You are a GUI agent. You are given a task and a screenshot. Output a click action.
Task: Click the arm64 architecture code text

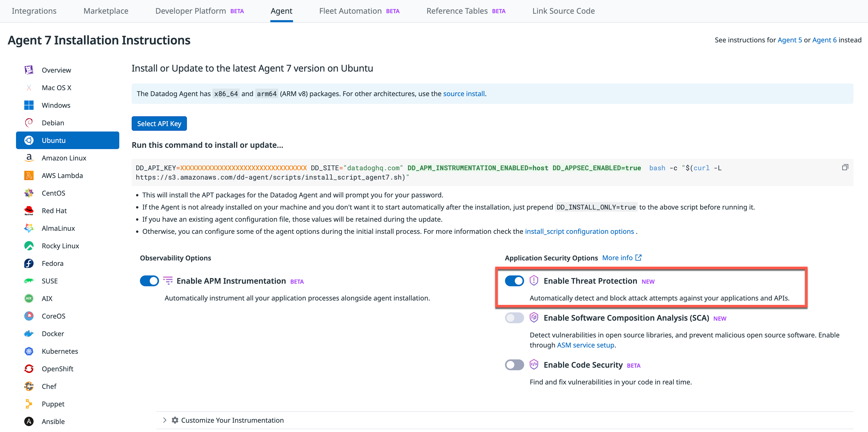[266, 94]
